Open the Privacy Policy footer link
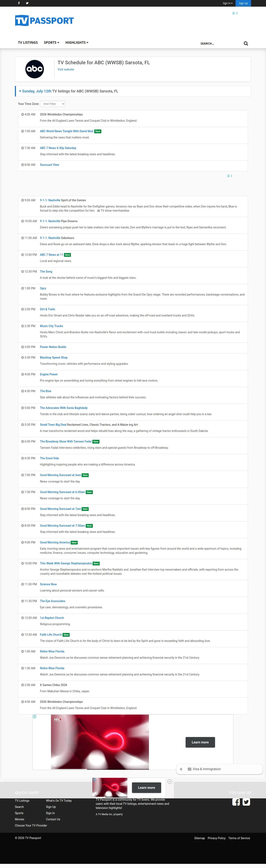 [x=216, y=838]
